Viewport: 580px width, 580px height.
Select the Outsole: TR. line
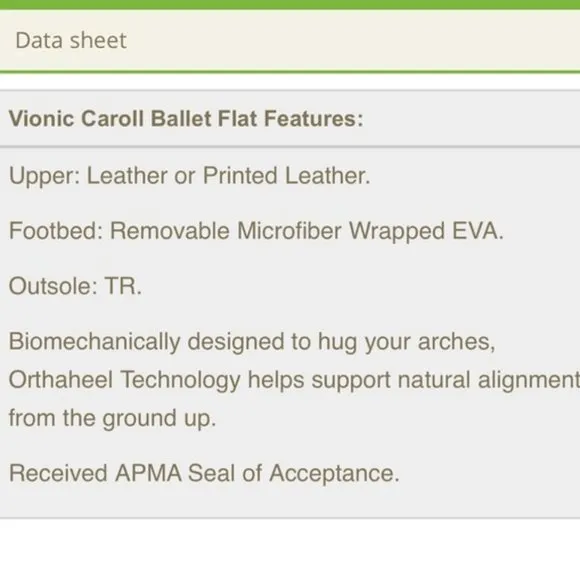75,286
